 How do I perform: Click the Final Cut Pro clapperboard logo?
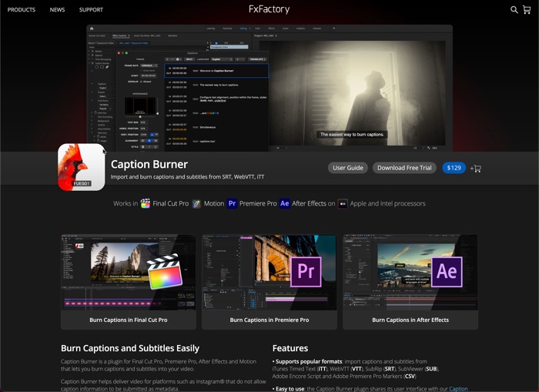(165, 272)
